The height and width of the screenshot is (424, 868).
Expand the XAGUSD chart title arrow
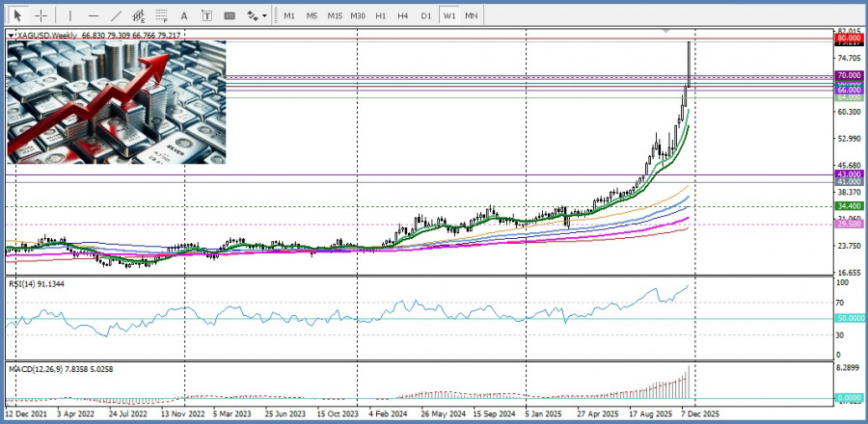(11, 36)
